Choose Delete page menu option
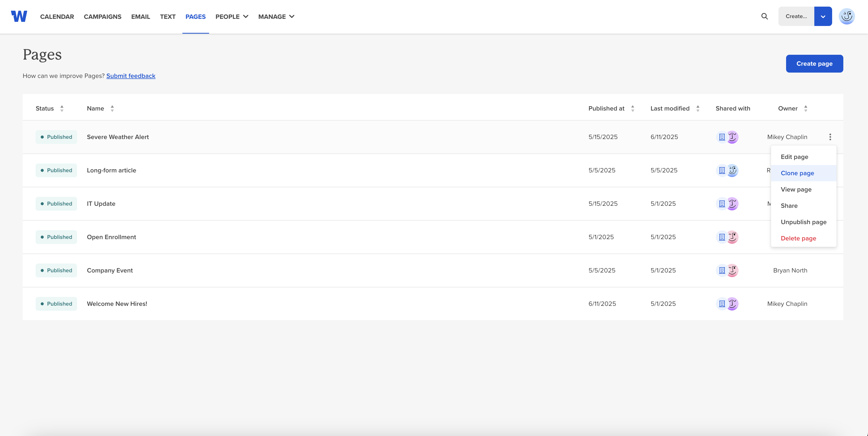 (804, 238)
